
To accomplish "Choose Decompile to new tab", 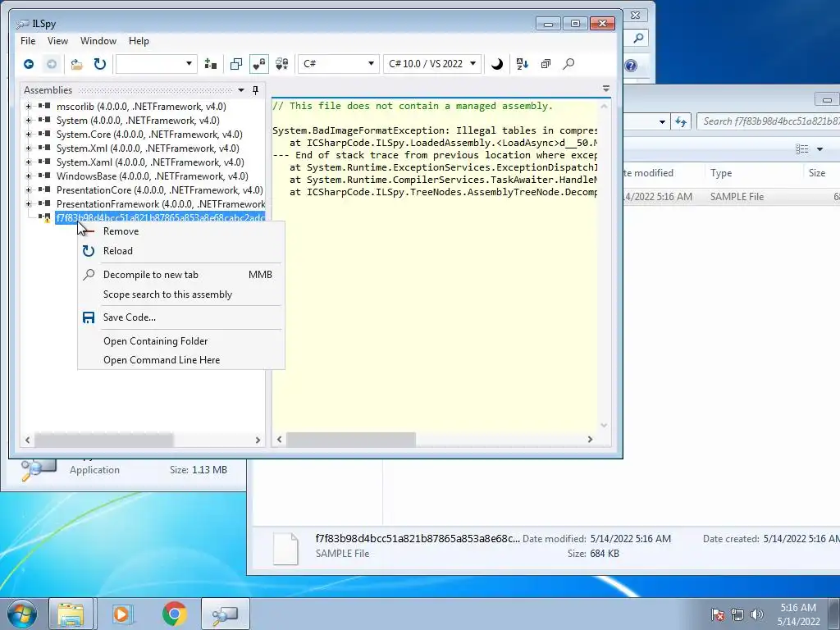I will [x=181, y=274].
